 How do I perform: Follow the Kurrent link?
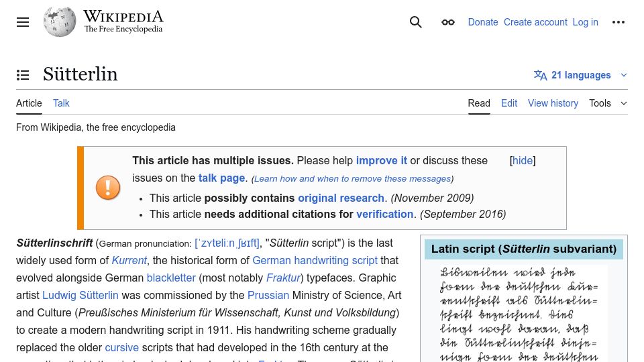point(129,261)
